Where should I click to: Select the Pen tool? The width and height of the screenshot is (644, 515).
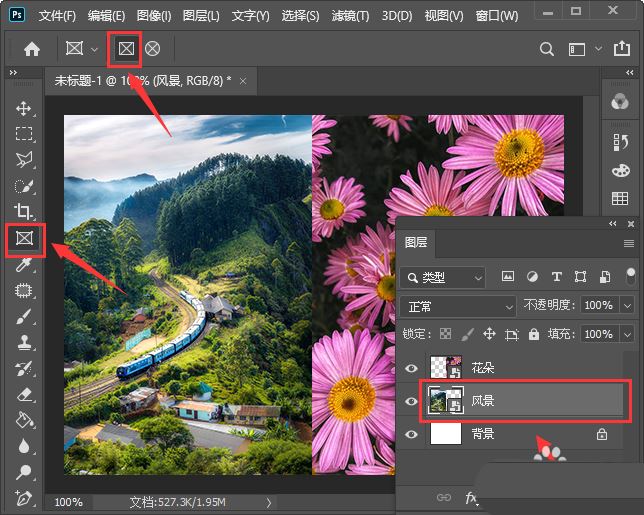[x=24, y=498]
